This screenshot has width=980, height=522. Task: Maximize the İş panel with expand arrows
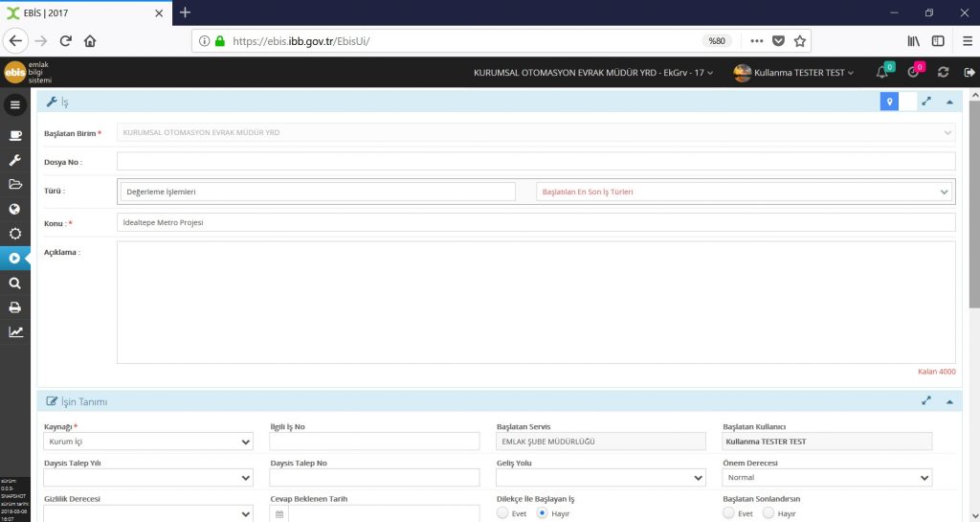pos(926,102)
